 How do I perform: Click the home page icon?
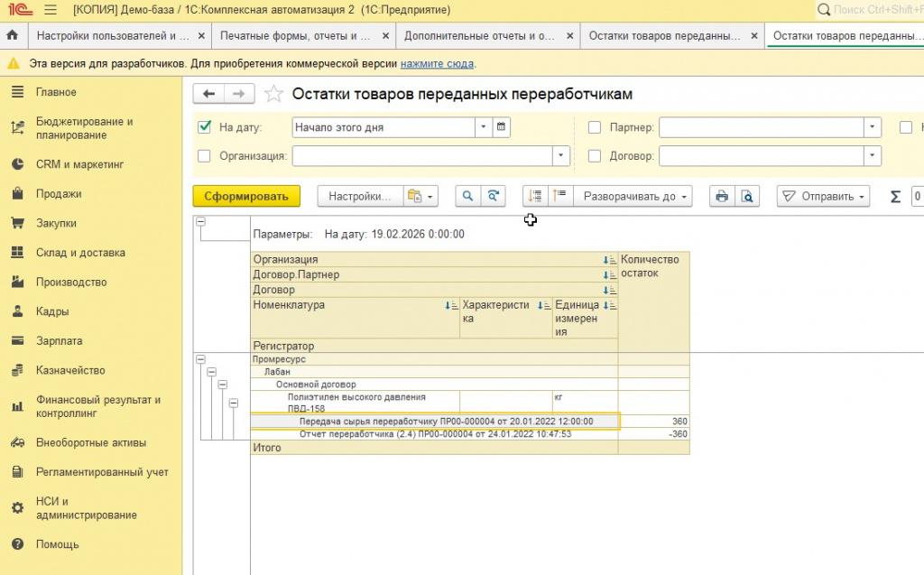coord(13,36)
